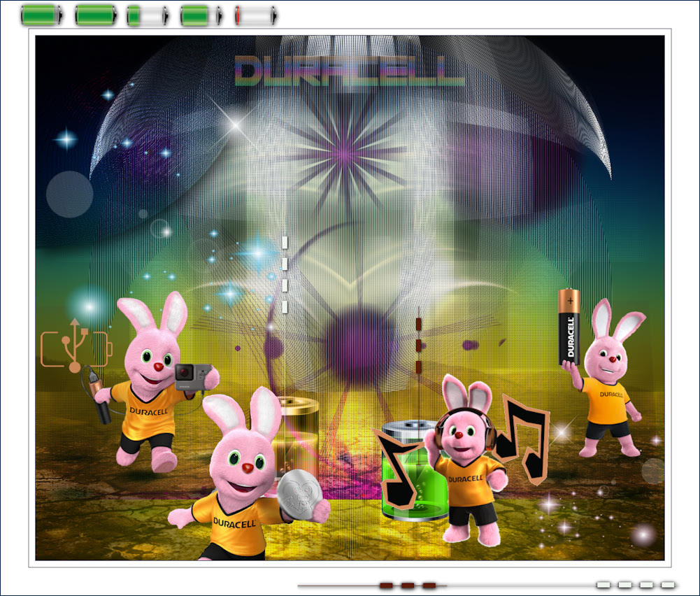Click the rainbow DURACELL title text

(x=349, y=71)
